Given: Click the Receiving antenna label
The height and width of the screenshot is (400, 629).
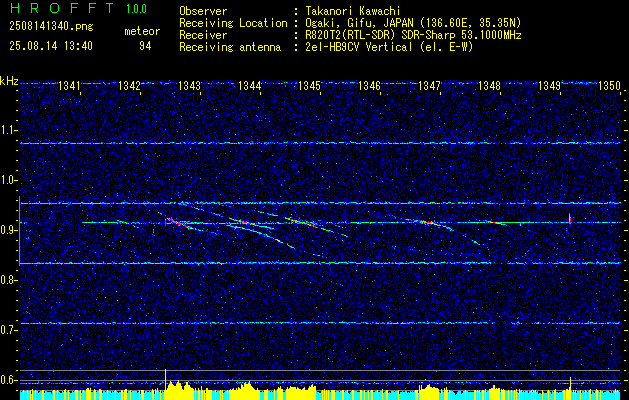Looking at the screenshot, I should point(230,47).
